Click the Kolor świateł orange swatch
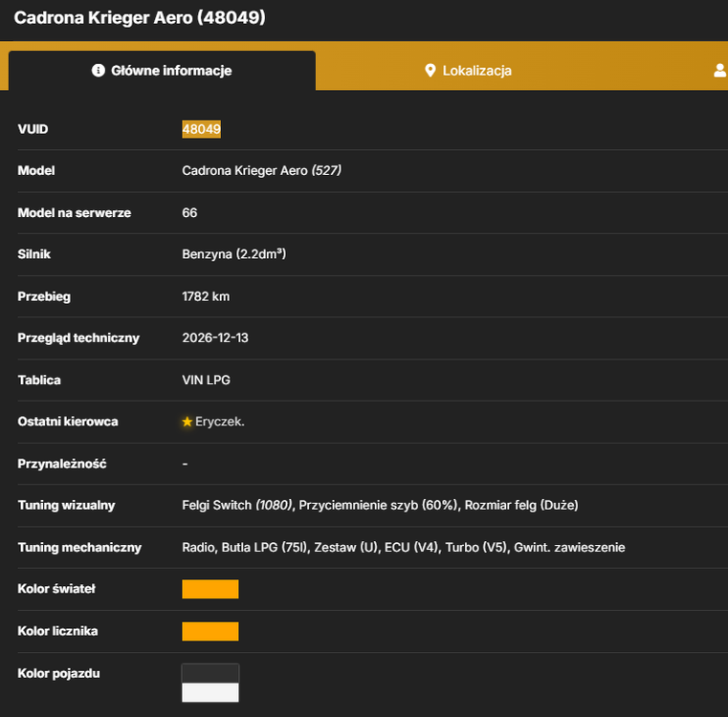 tap(210, 589)
